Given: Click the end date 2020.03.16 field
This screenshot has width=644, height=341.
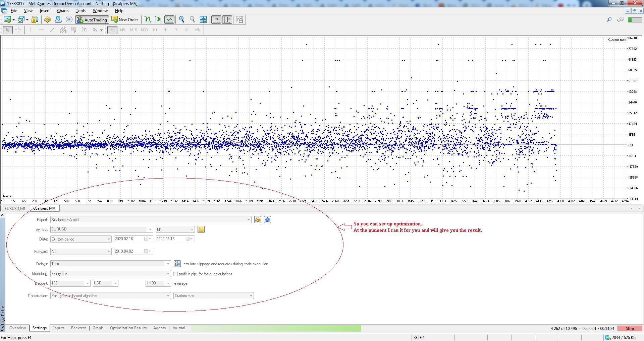Looking at the screenshot, I should click(x=175, y=239).
